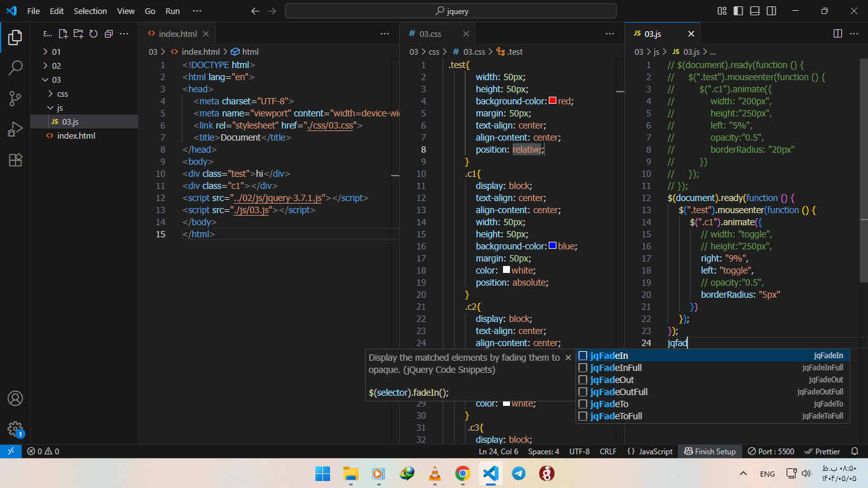This screenshot has width=868, height=488.
Task: Open the red color swatch picker
Action: 553,101
